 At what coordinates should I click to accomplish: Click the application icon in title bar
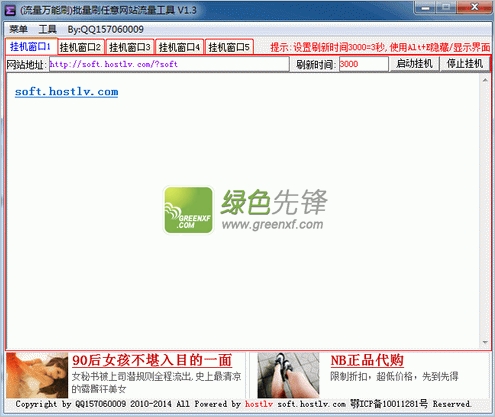(10, 10)
